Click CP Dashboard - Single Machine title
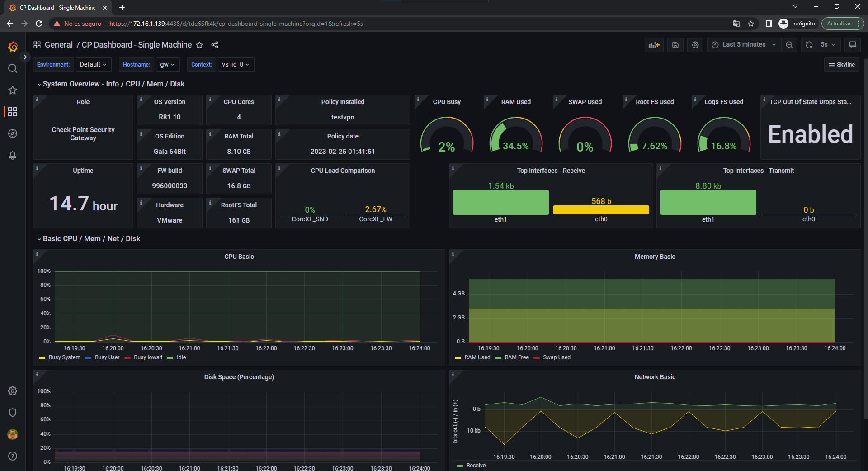The image size is (868, 471). click(x=137, y=45)
